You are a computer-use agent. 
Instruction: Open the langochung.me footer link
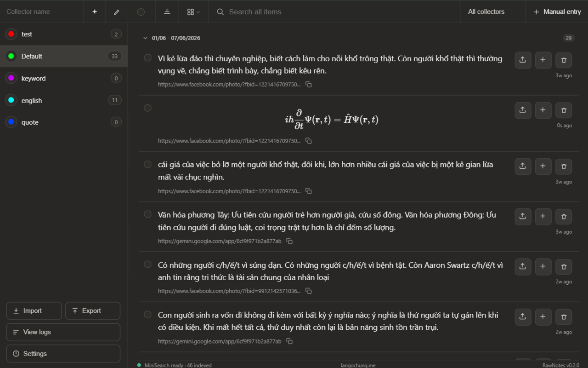[358, 365]
